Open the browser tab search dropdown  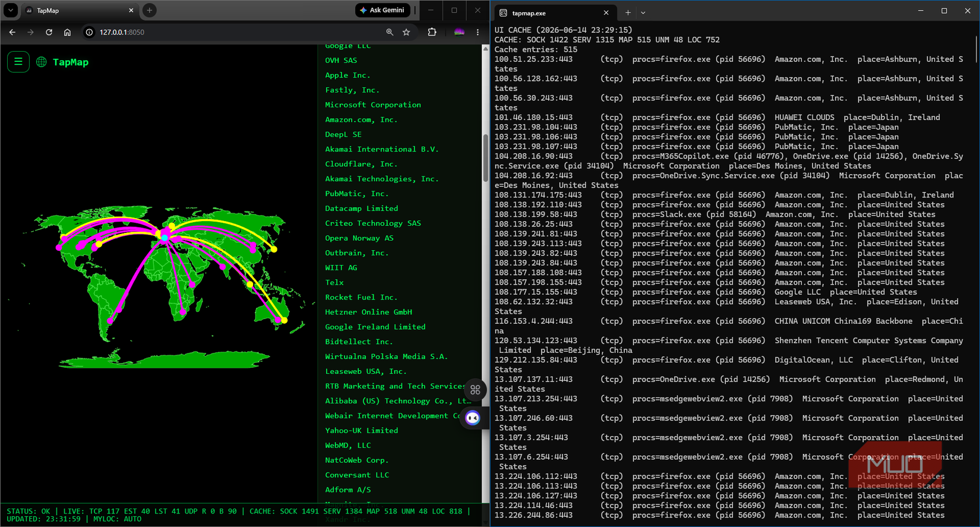[x=11, y=10]
